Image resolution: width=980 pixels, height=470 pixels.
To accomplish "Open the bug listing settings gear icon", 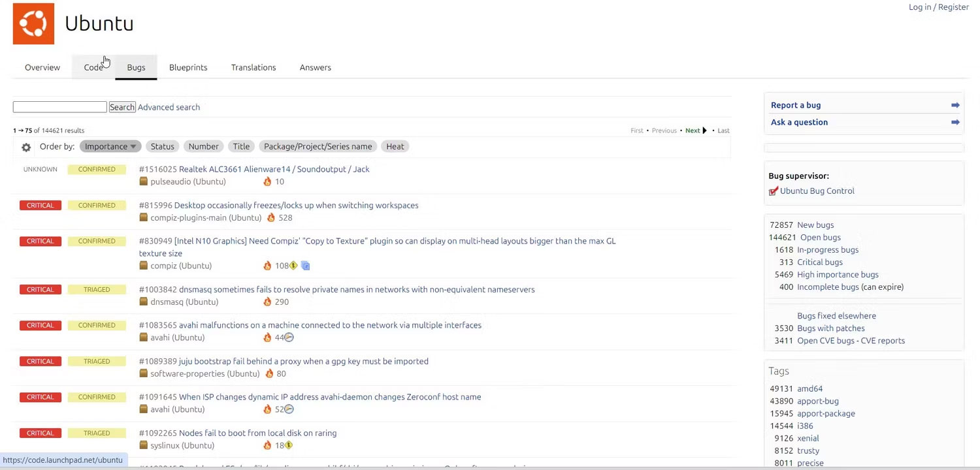I will pos(26,148).
